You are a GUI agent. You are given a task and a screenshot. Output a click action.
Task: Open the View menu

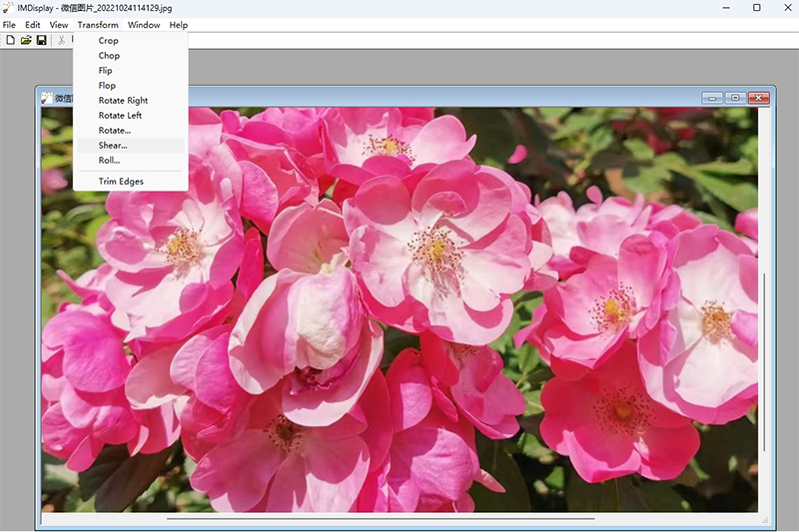coord(59,25)
